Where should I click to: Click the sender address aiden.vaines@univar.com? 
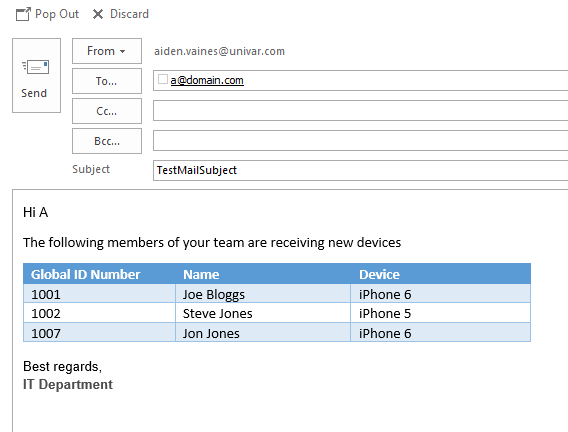click(220, 51)
